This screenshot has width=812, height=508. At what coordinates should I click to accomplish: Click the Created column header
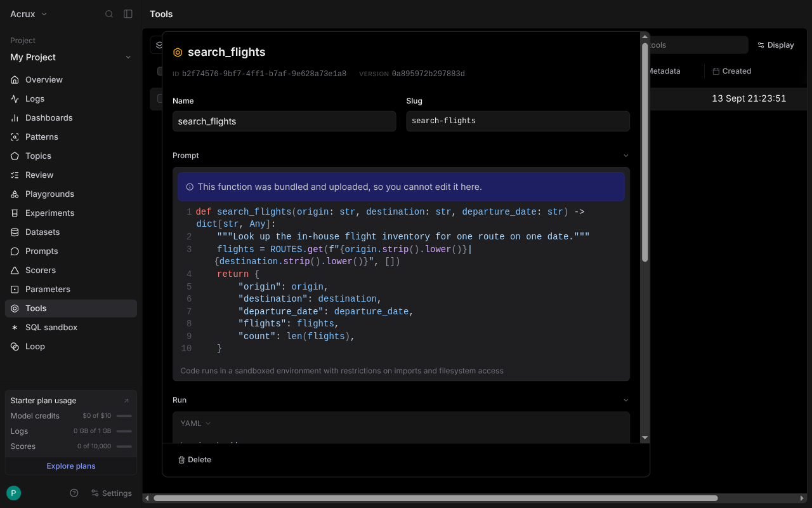click(x=732, y=71)
